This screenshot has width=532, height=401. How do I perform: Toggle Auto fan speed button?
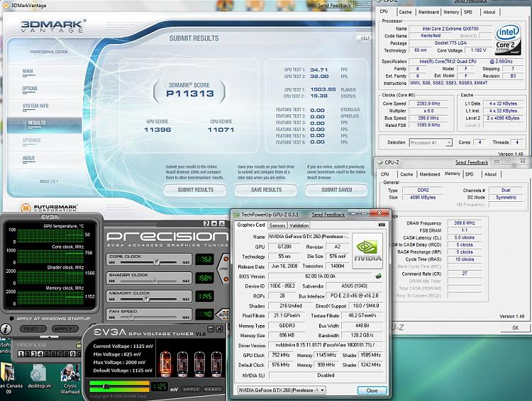point(223,315)
